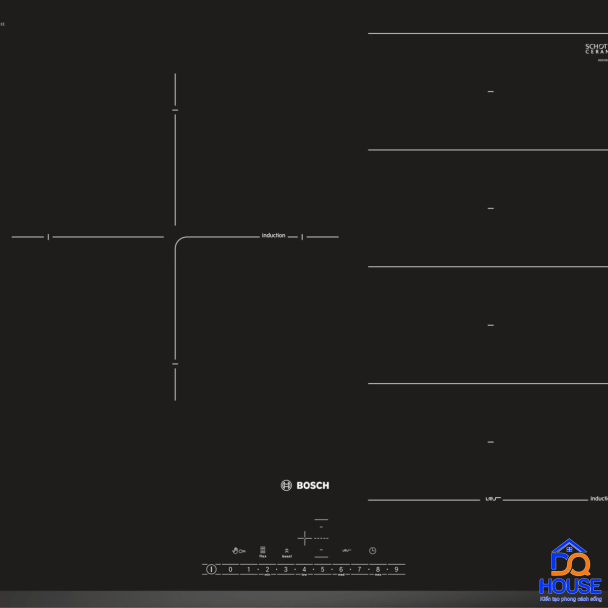Set power level 0 on the slider
This screenshot has width=608, height=608.
point(230,569)
